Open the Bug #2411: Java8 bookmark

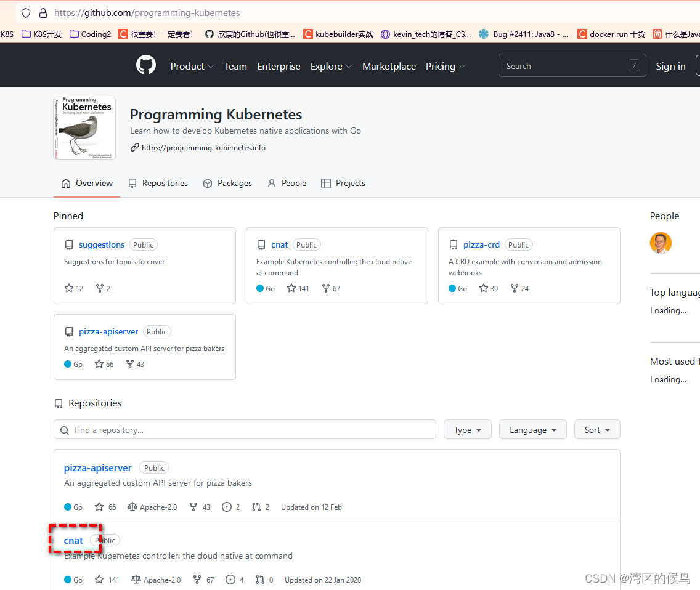[x=524, y=34]
